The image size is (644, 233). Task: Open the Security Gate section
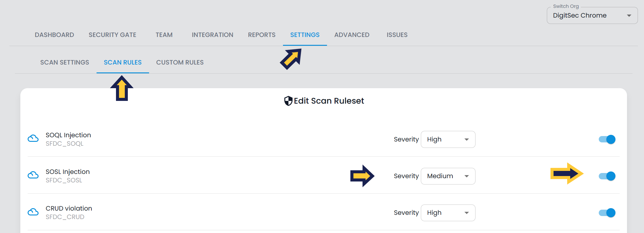(x=112, y=35)
